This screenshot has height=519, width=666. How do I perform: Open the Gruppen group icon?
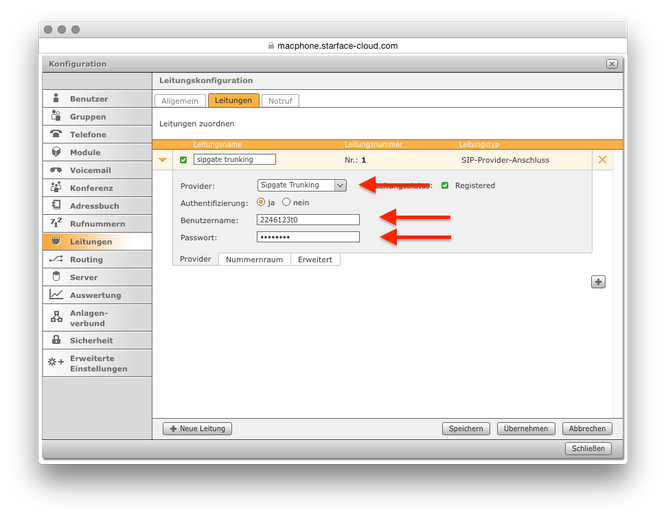56,116
